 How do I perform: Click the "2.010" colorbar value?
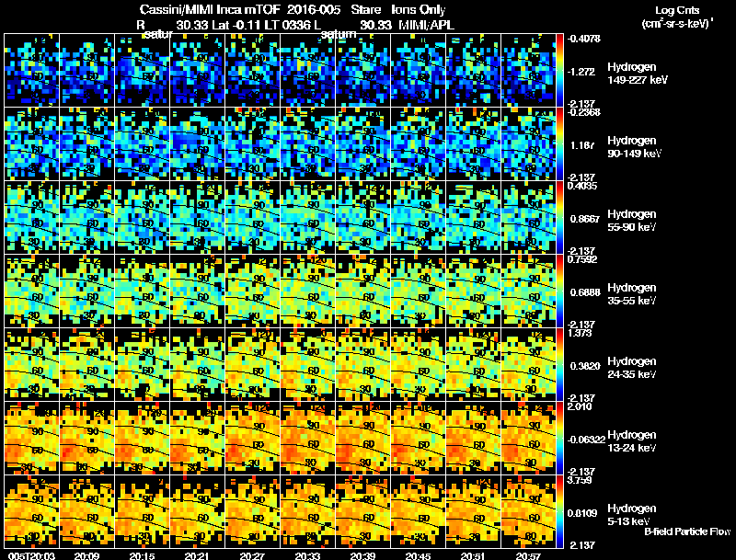pyautogui.click(x=580, y=406)
